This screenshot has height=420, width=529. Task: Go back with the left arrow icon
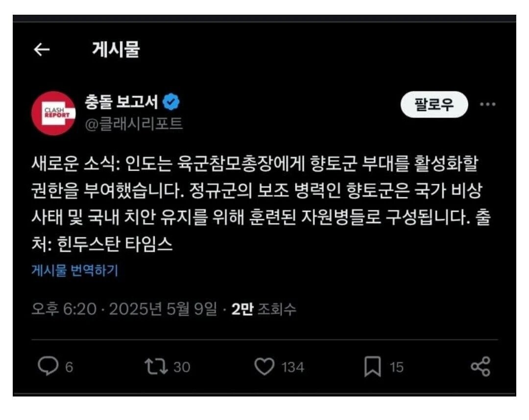click(42, 49)
